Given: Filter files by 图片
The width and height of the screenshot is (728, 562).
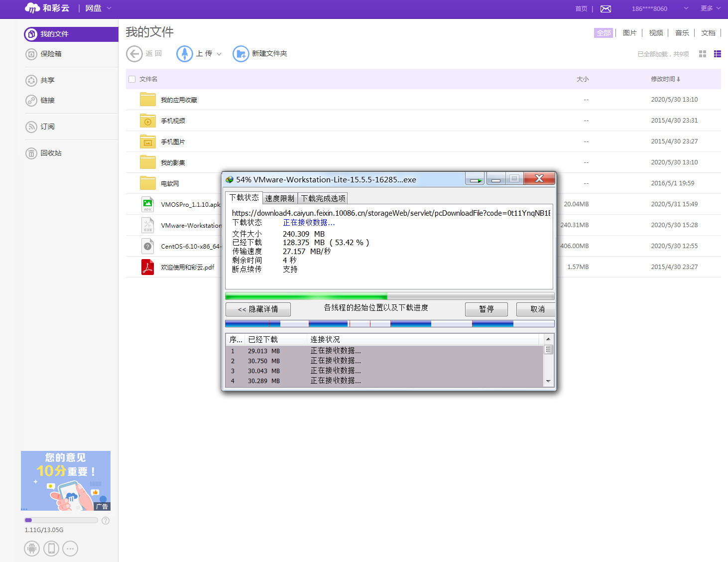Looking at the screenshot, I should click(x=630, y=33).
